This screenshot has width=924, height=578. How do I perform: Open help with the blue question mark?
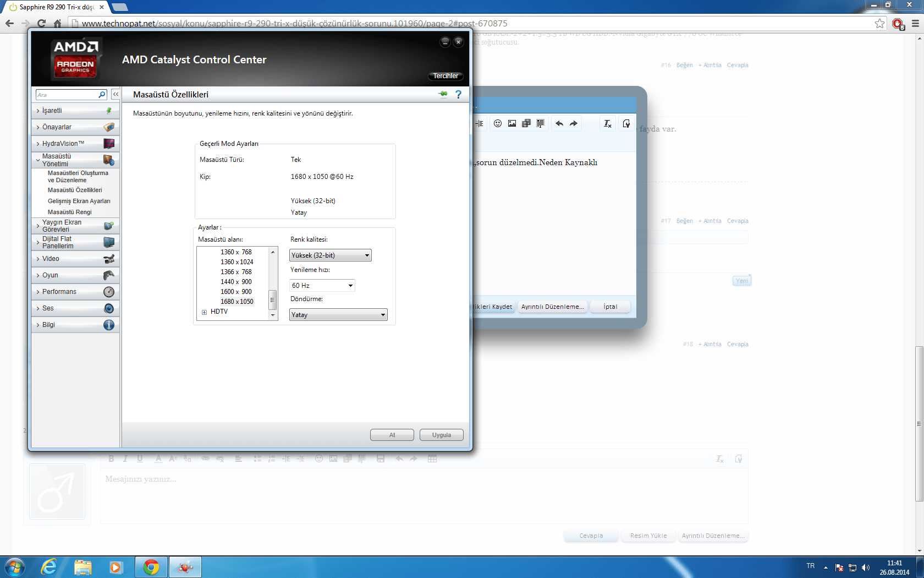[x=458, y=94]
